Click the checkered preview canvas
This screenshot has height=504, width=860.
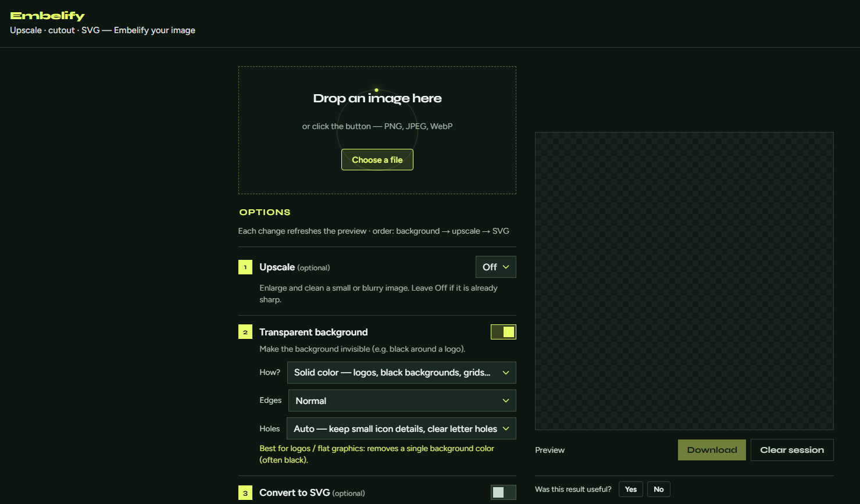684,281
